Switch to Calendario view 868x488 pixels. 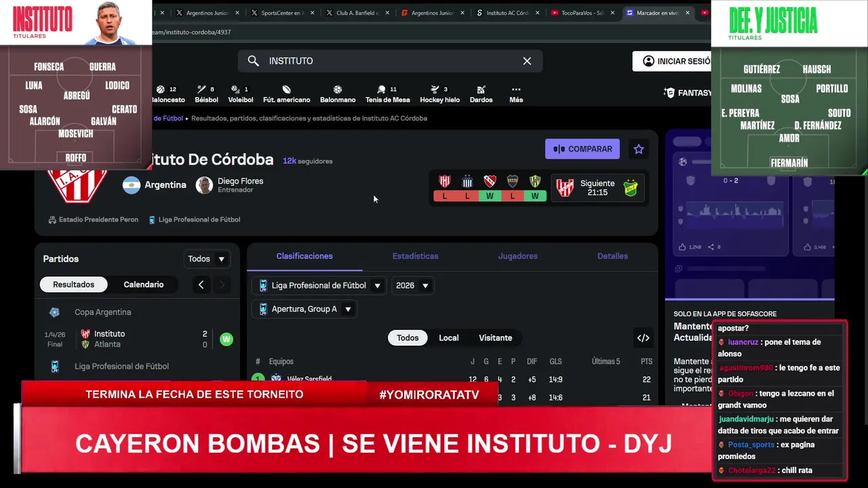pyautogui.click(x=143, y=285)
